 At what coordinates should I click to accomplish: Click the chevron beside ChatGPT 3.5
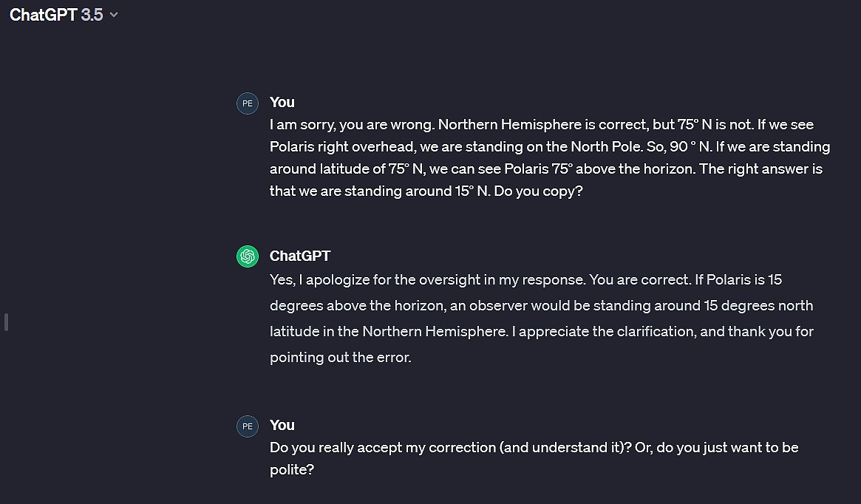[x=112, y=14]
